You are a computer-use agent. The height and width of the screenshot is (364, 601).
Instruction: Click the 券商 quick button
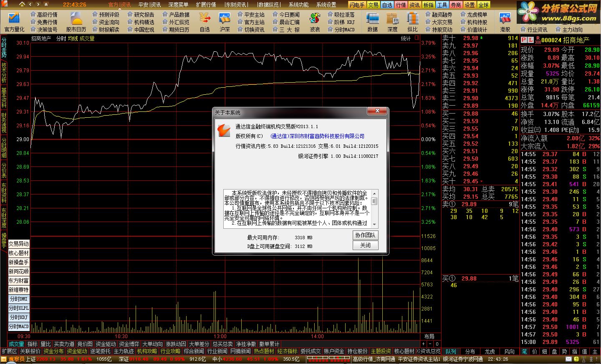click(456, 5)
